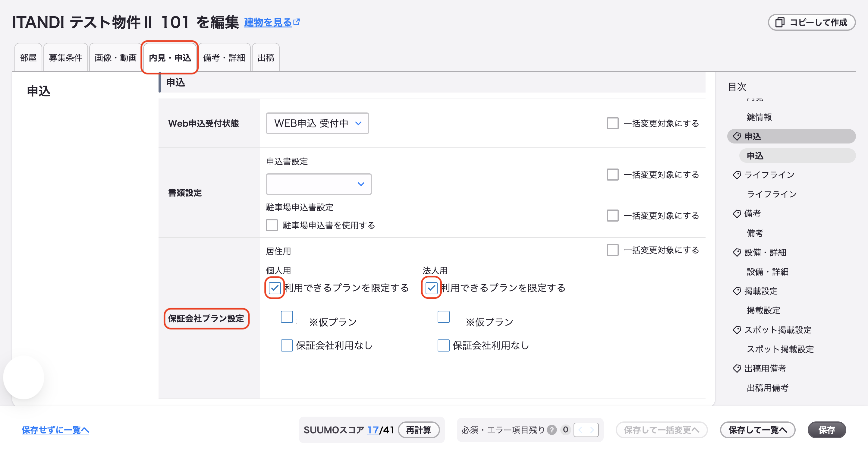Click the tag icon beside 備考 heading
868x454 pixels.
click(737, 214)
